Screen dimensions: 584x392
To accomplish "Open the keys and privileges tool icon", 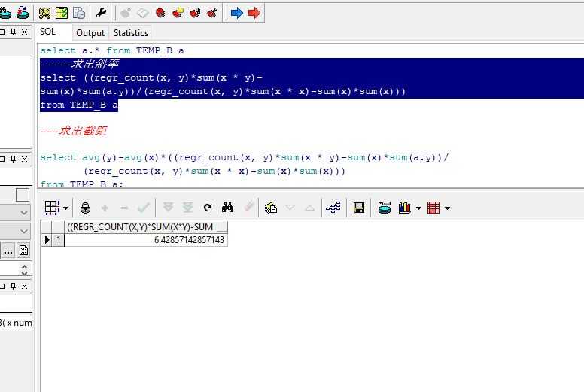I will [44, 13].
